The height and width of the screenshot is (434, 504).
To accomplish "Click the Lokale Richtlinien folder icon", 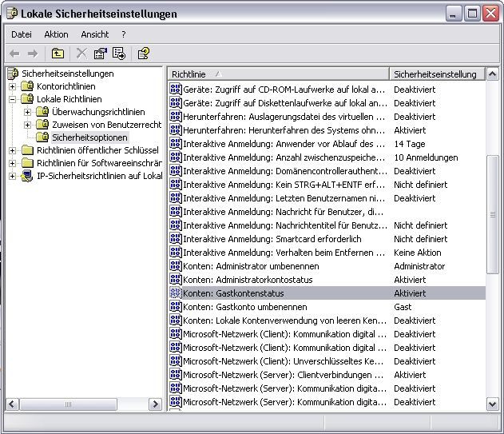I will coord(27,99).
